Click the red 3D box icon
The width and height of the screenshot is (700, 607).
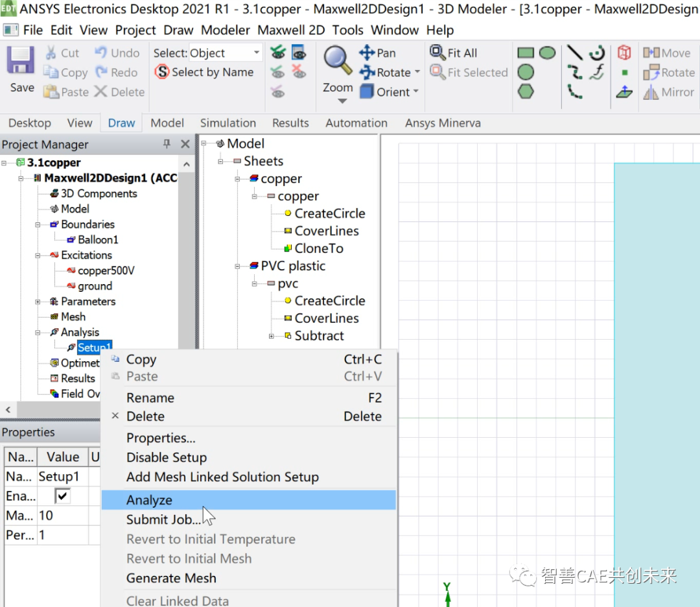(624, 53)
